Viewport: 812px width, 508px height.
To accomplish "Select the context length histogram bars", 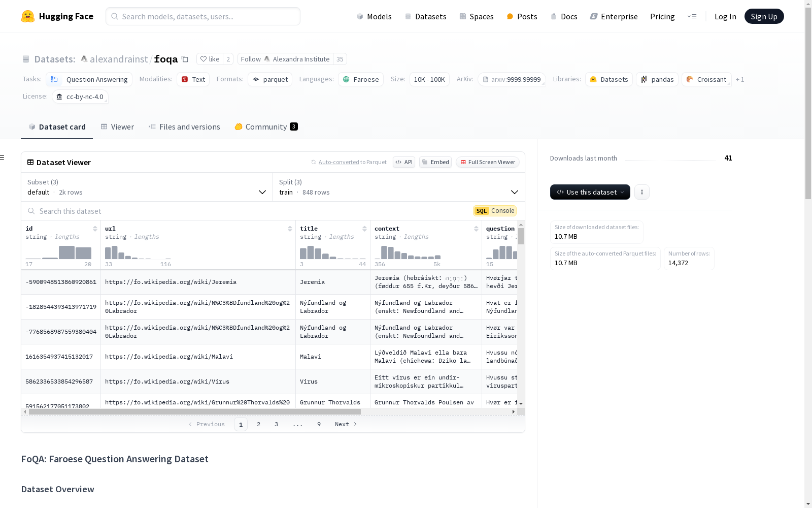I will (x=408, y=252).
